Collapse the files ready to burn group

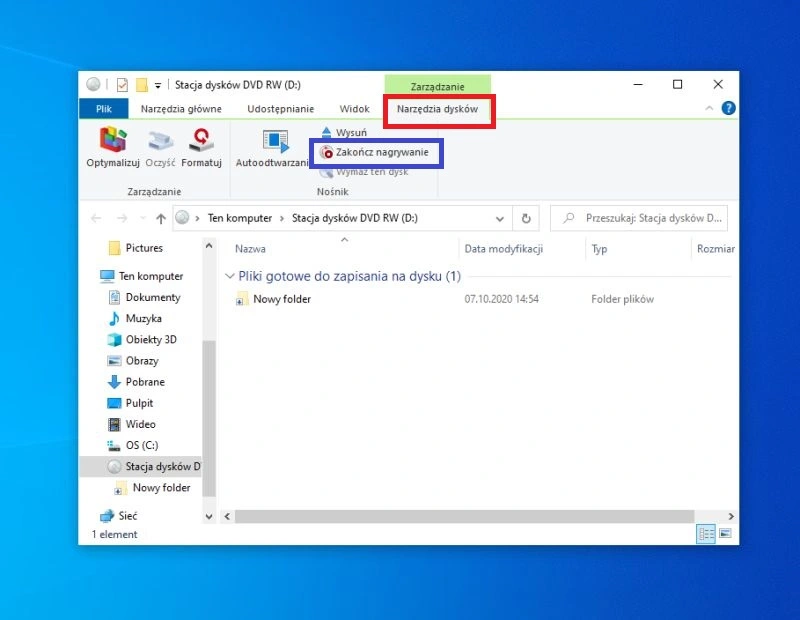point(230,276)
